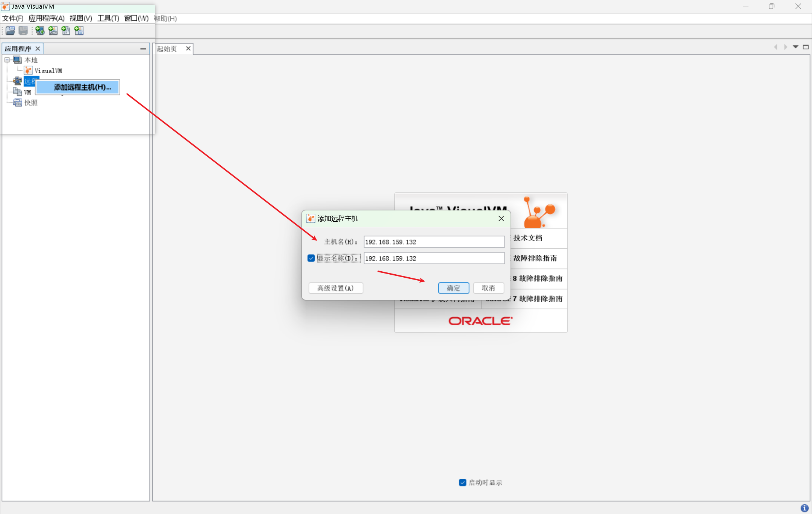Click the 主机名(H) input field
This screenshot has width=812, height=514.
pos(434,242)
